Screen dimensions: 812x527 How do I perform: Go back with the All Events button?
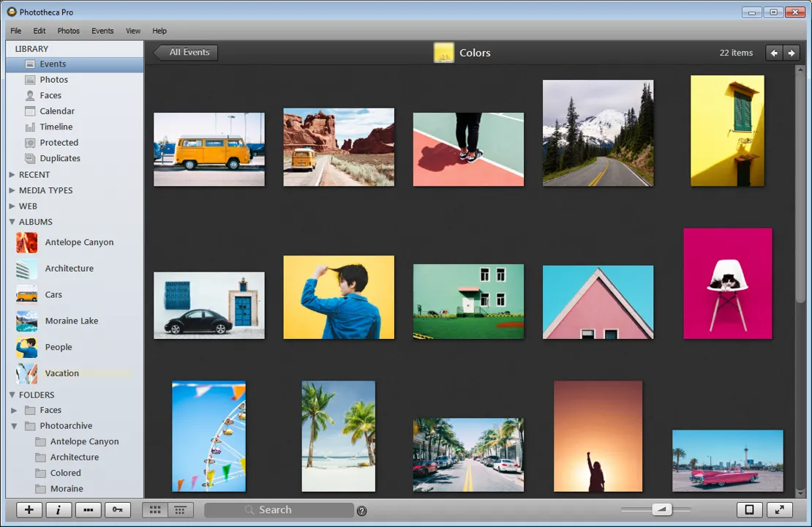point(185,53)
